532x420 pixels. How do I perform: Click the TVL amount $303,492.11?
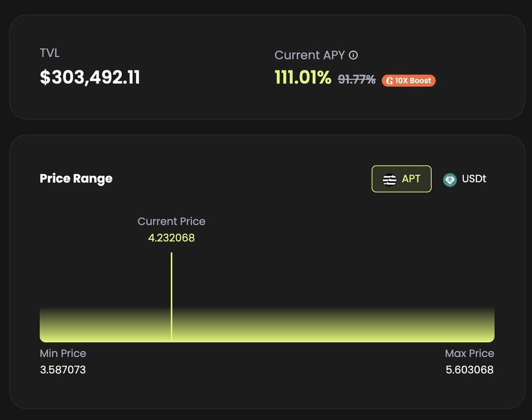[90, 78]
